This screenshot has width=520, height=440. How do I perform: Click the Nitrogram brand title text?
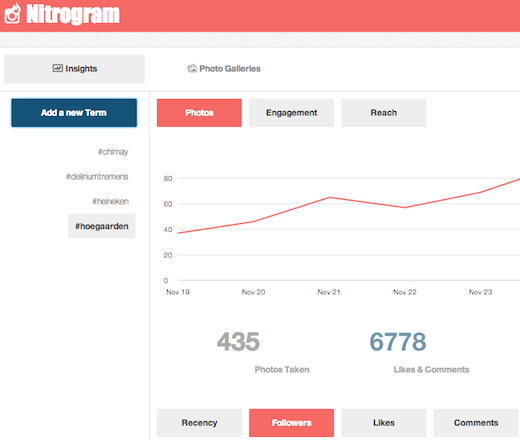(x=73, y=14)
